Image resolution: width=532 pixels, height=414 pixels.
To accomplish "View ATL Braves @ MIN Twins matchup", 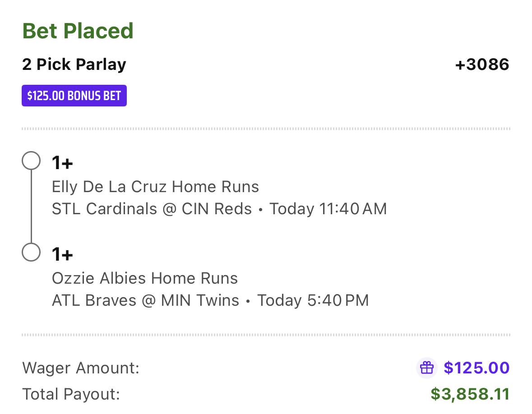I will click(x=146, y=300).
